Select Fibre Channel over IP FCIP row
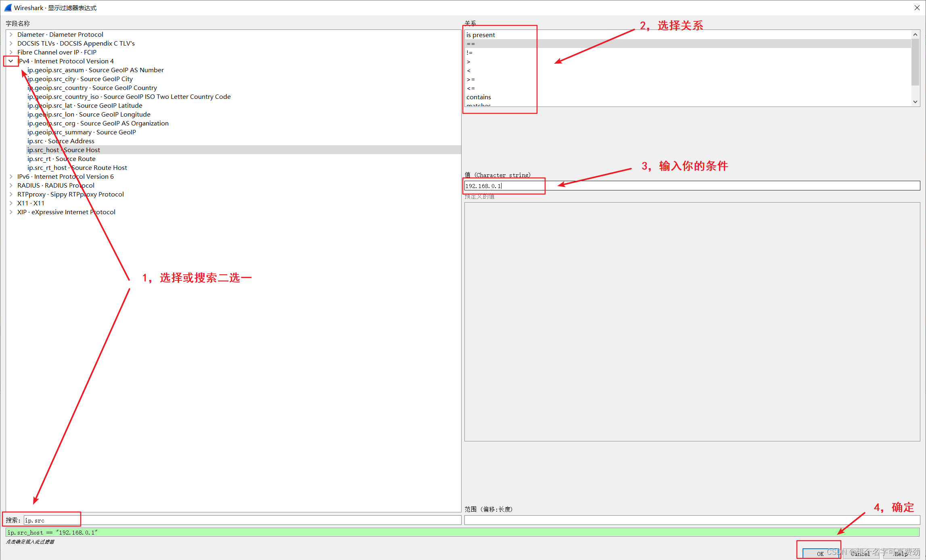The height and width of the screenshot is (560, 926). (238, 52)
